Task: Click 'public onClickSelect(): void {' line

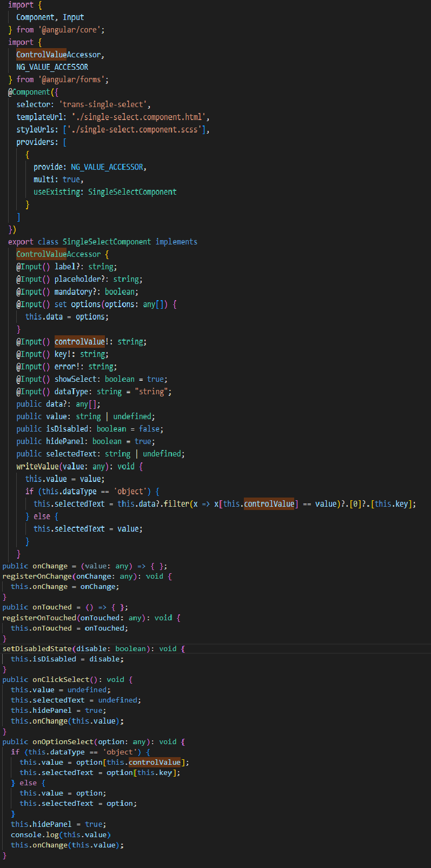Action: click(x=68, y=679)
